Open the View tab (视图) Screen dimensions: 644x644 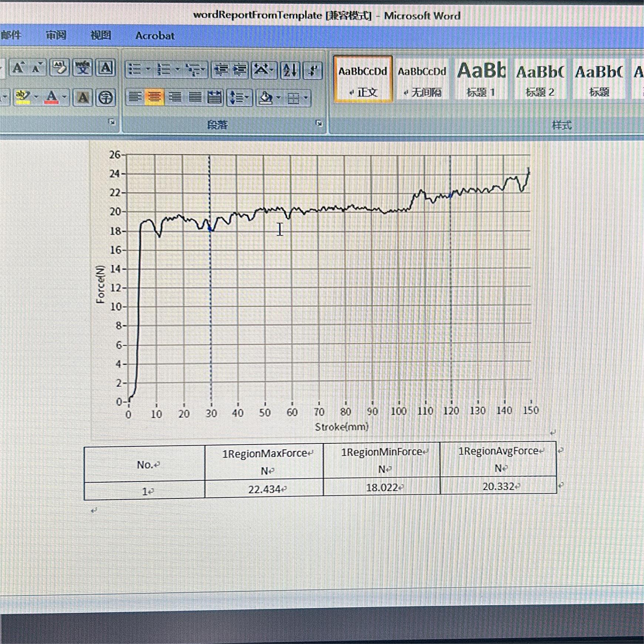[101, 35]
